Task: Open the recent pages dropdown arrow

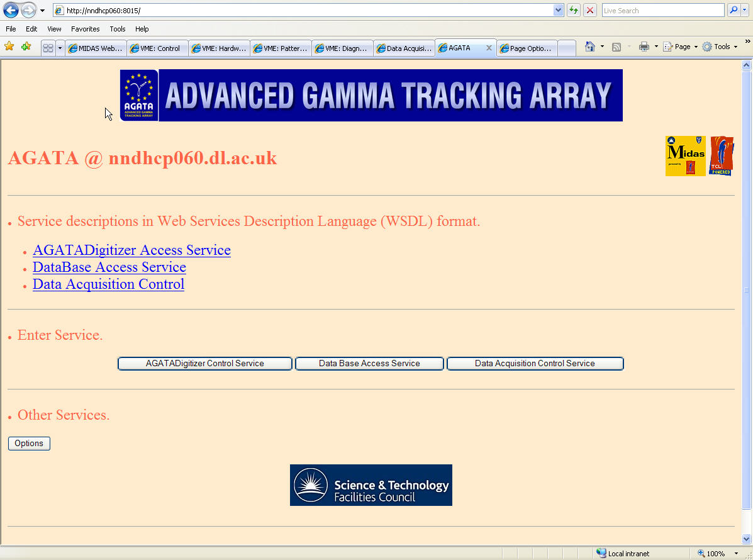Action: pos(42,11)
